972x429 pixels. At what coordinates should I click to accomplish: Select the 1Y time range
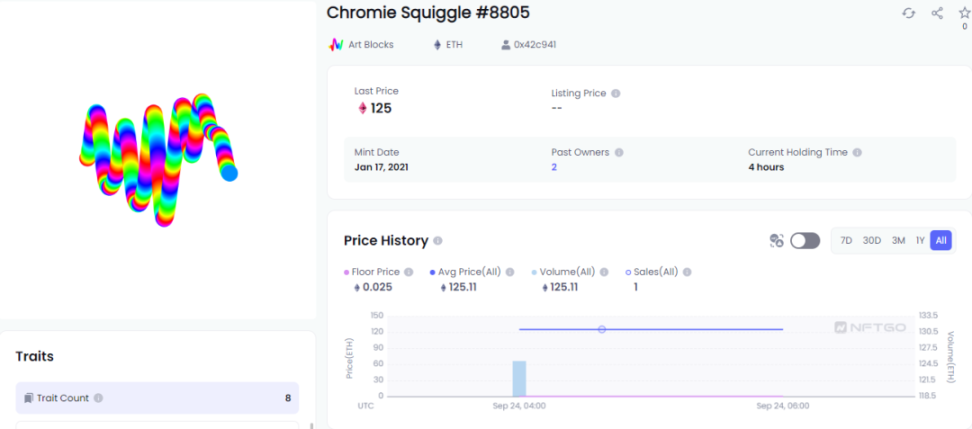(920, 241)
